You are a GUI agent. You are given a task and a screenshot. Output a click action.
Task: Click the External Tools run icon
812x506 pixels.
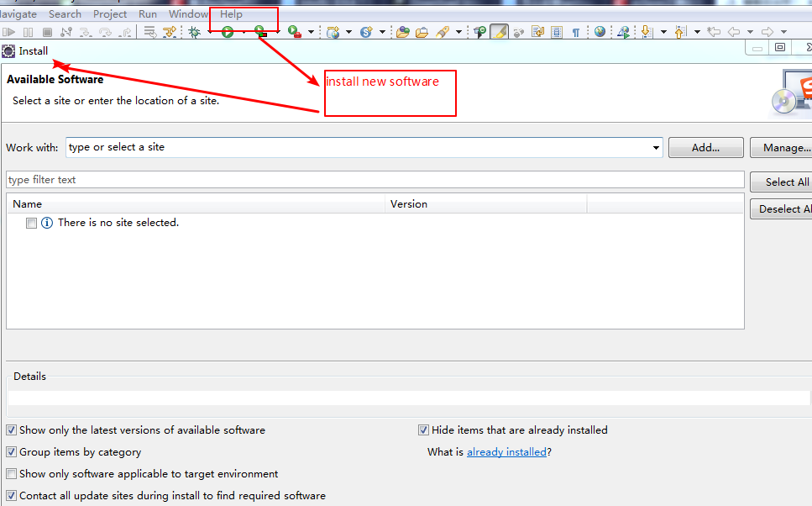coord(294,32)
